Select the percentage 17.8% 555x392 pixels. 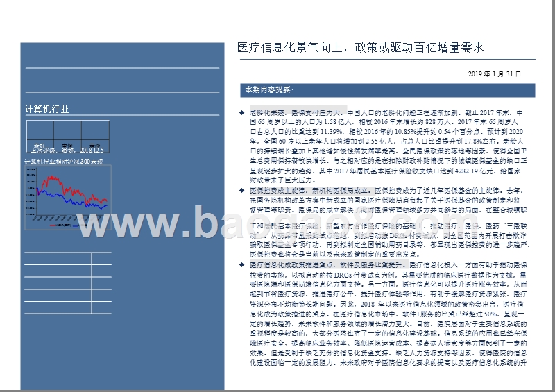coord(472,142)
